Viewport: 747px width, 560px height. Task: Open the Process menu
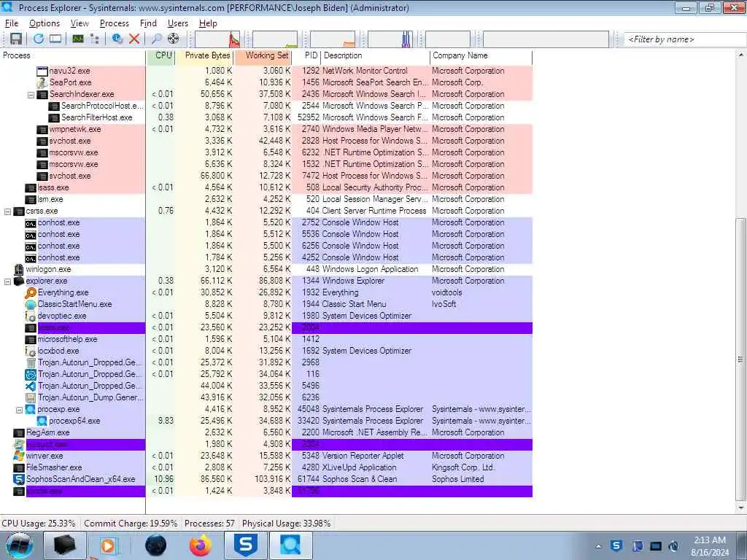(x=115, y=23)
